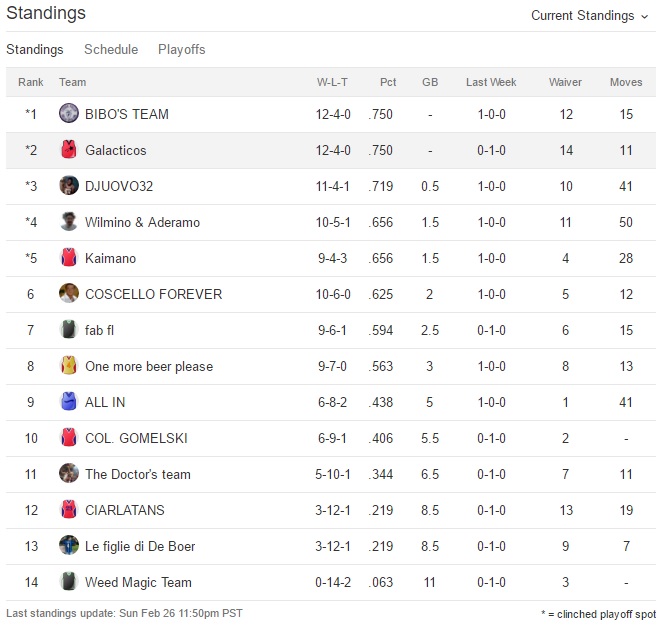
Task: Switch to the Playoffs tab
Action: click(x=181, y=49)
